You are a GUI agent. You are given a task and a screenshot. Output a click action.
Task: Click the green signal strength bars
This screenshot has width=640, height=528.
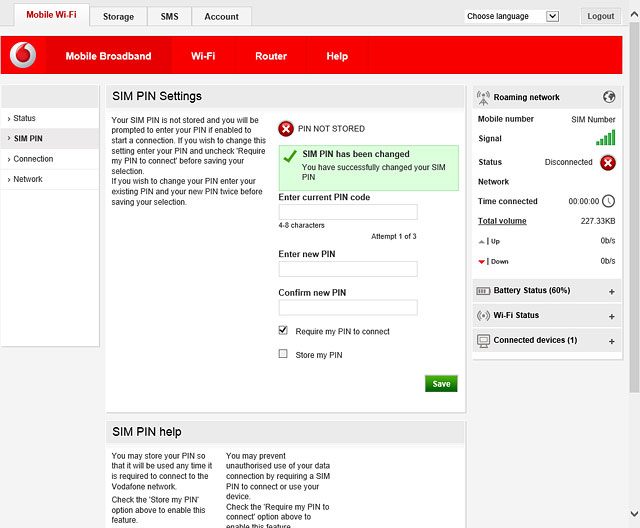tap(605, 138)
